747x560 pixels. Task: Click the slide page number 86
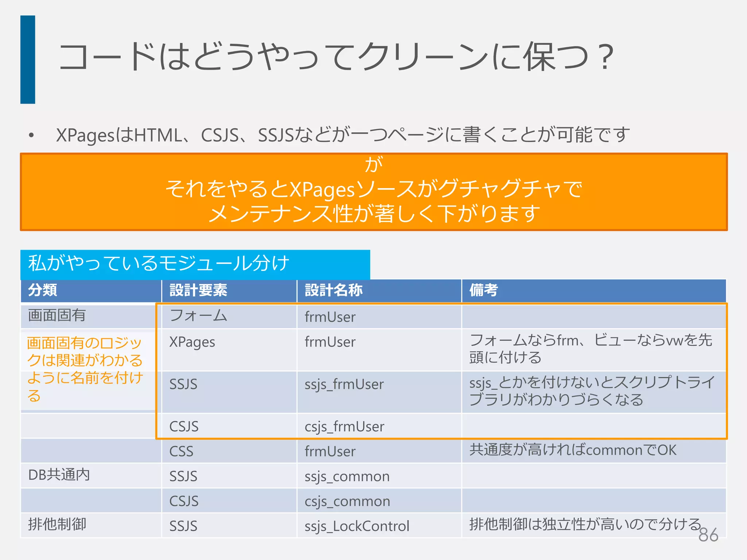coord(708,535)
